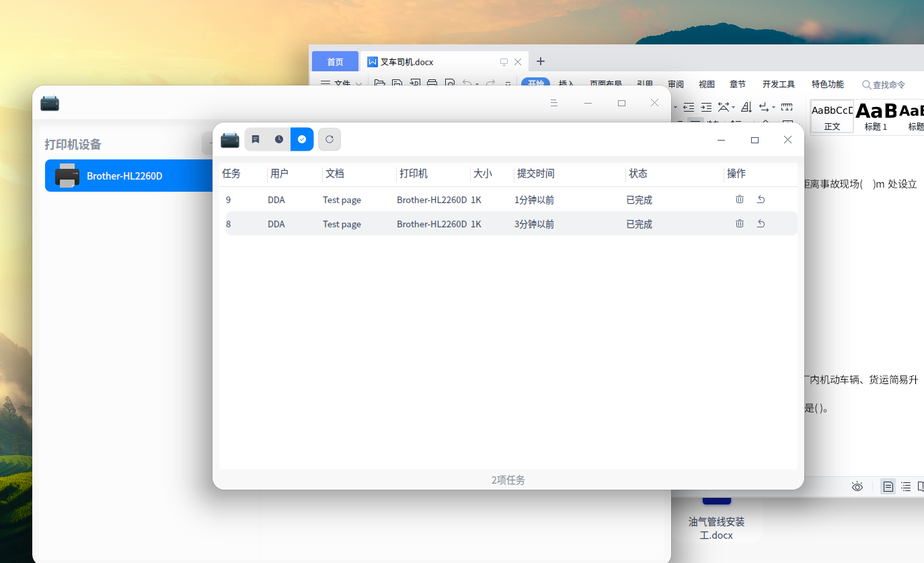
Task: Click the 首页 home button in WPS
Action: [335, 61]
